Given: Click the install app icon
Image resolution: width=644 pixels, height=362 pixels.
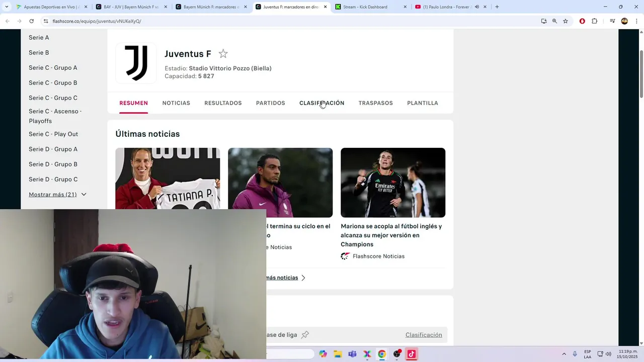Looking at the screenshot, I should pyautogui.click(x=544, y=21).
